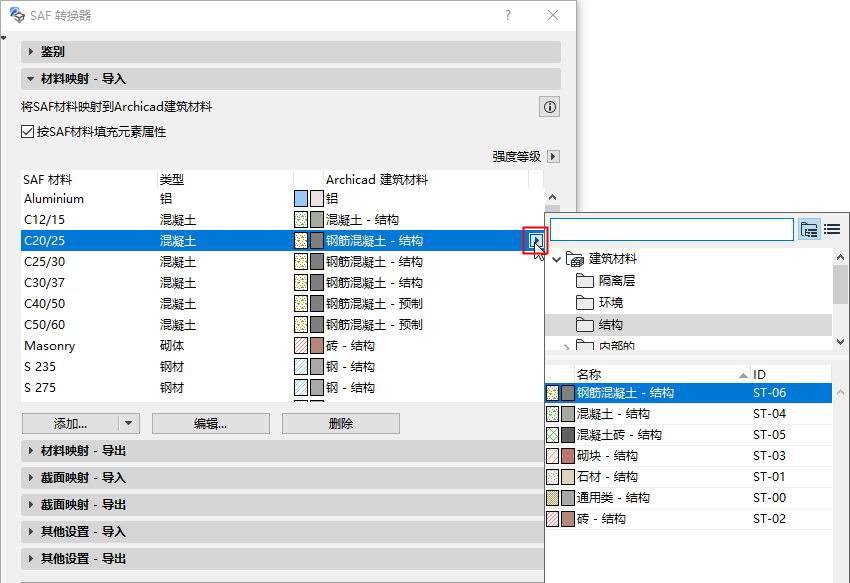Click the hatch swatch of 混凝土砖 - 结构
Image resolution: width=850 pixels, height=583 pixels.
click(x=552, y=435)
